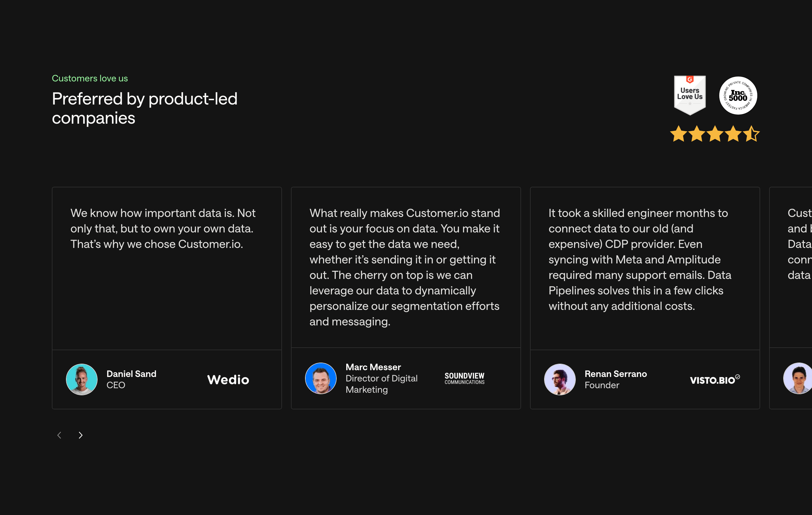812x515 pixels.
Task: Open the Soundview Communications logo
Action: tap(464, 378)
